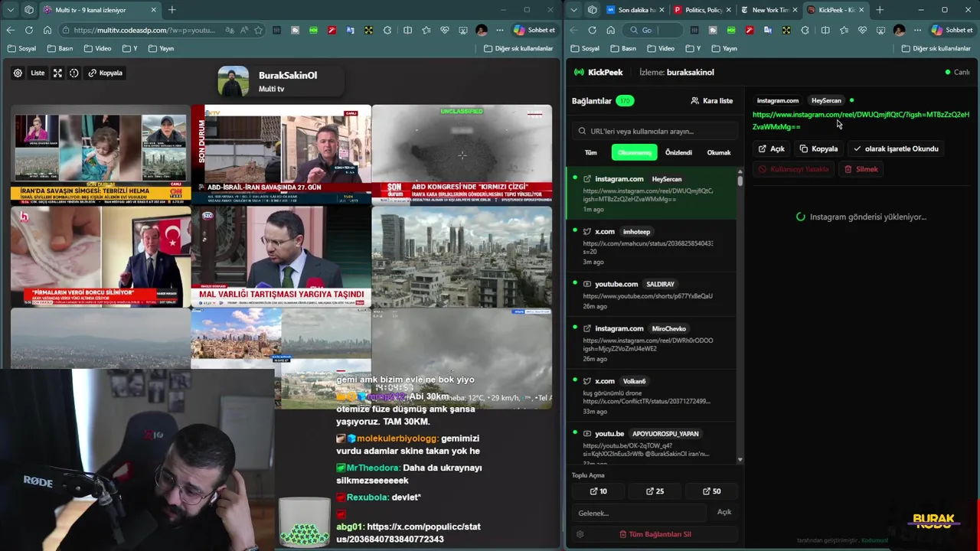Image resolution: width=980 pixels, height=551 pixels.
Task: Click olarak işaretle Okundu button
Action: 896,148
